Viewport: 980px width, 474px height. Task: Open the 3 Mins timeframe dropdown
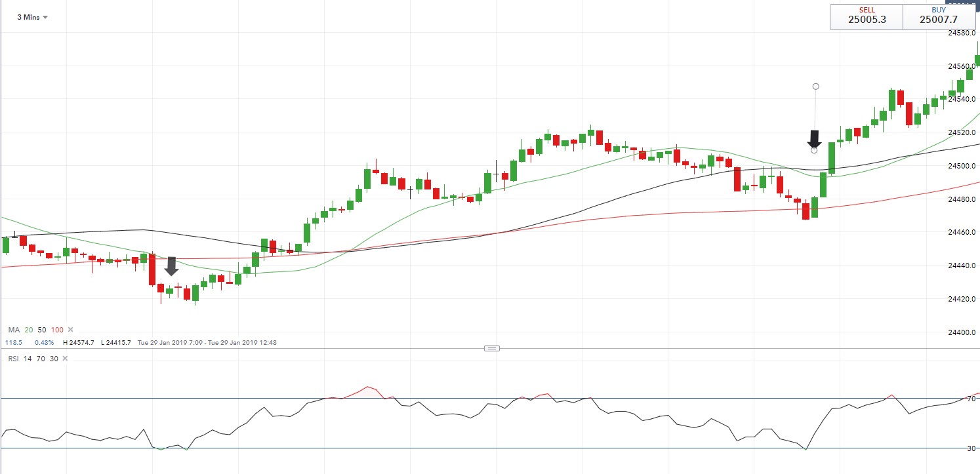(x=32, y=17)
